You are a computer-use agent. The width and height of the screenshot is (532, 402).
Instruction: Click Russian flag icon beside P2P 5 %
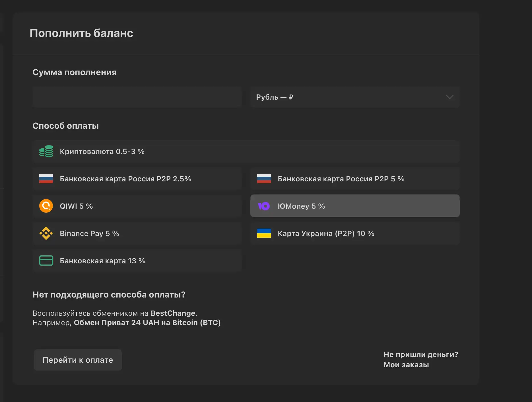click(x=264, y=179)
